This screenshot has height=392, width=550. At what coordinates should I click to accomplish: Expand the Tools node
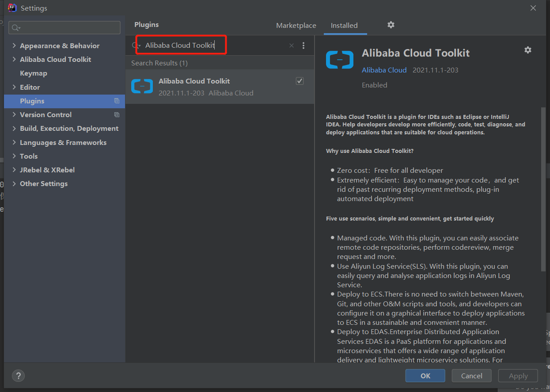(x=15, y=156)
